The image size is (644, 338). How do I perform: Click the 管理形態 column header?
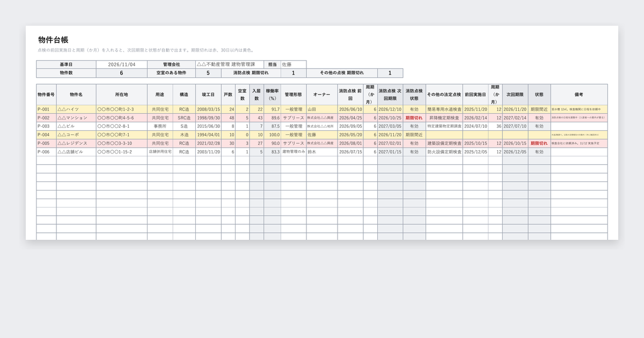coord(294,94)
